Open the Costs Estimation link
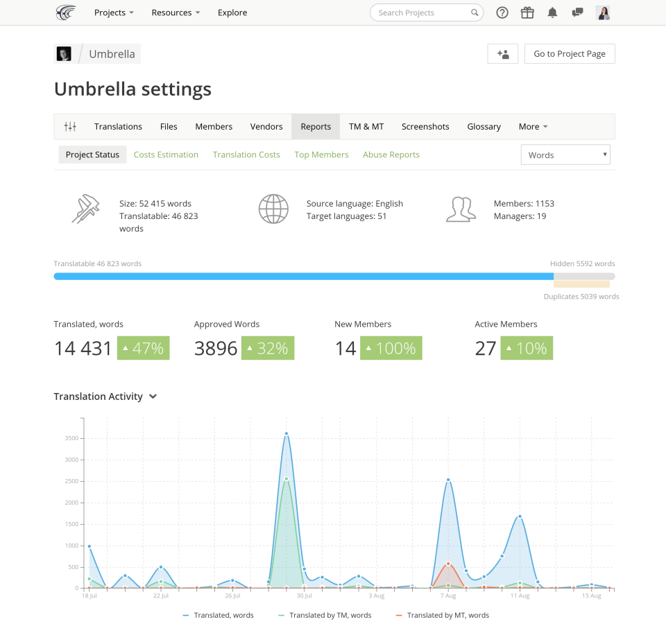The image size is (666, 644). [166, 155]
